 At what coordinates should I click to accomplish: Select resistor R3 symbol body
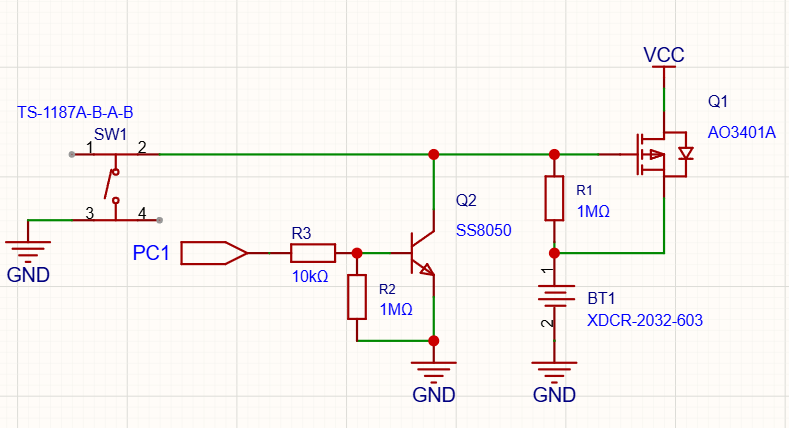tap(313, 253)
